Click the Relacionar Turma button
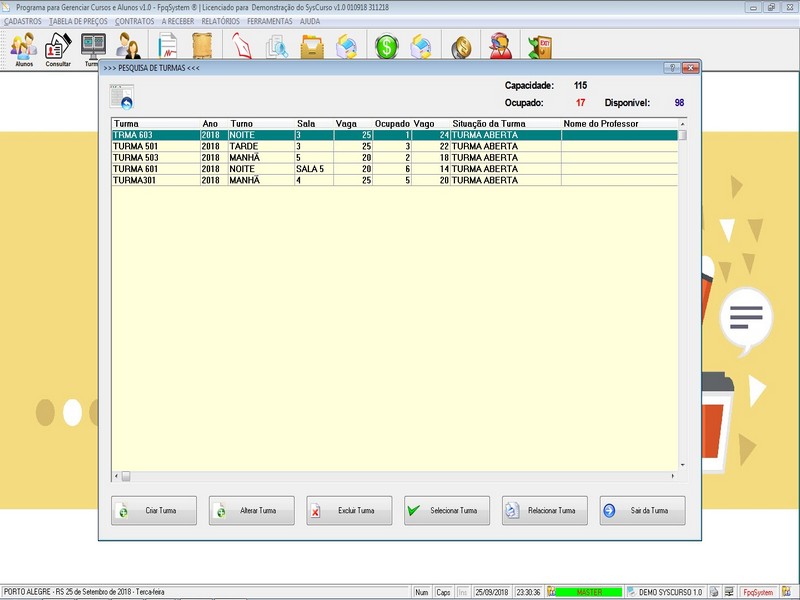Image resolution: width=800 pixels, height=600 pixels. coord(544,510)
